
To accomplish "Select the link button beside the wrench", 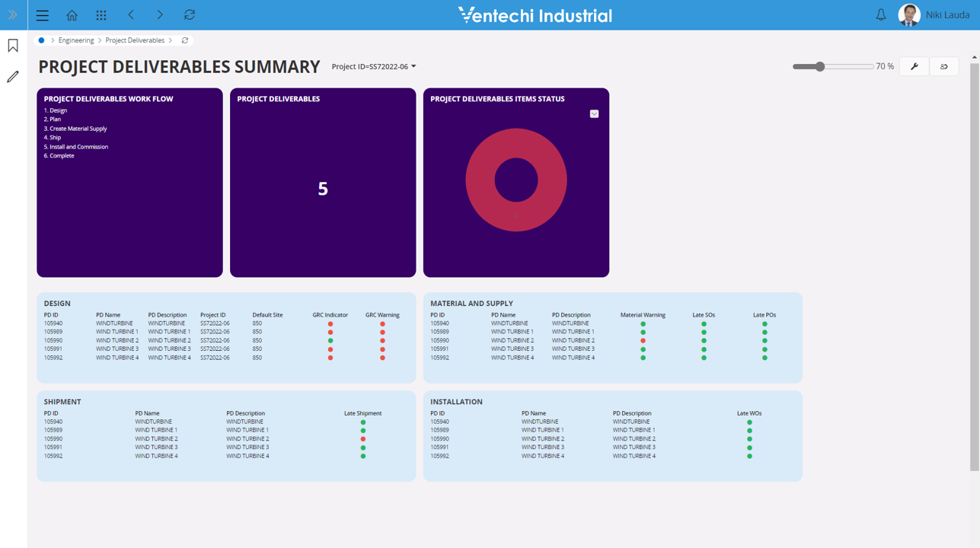I will pyautogui.click(x=944, y=67).
